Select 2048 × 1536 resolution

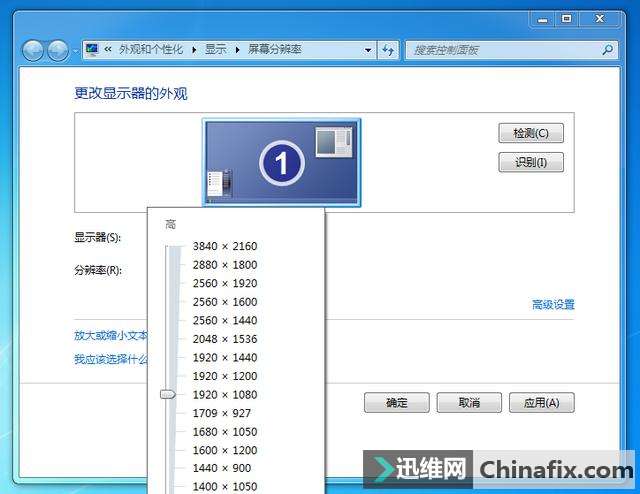pos(225,339)
